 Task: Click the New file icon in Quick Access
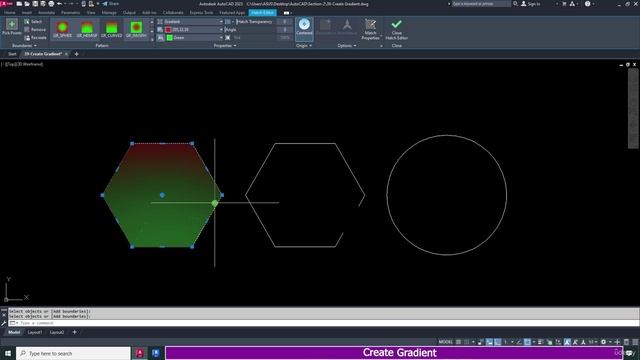pyautogui.click(x=19, y=4)
